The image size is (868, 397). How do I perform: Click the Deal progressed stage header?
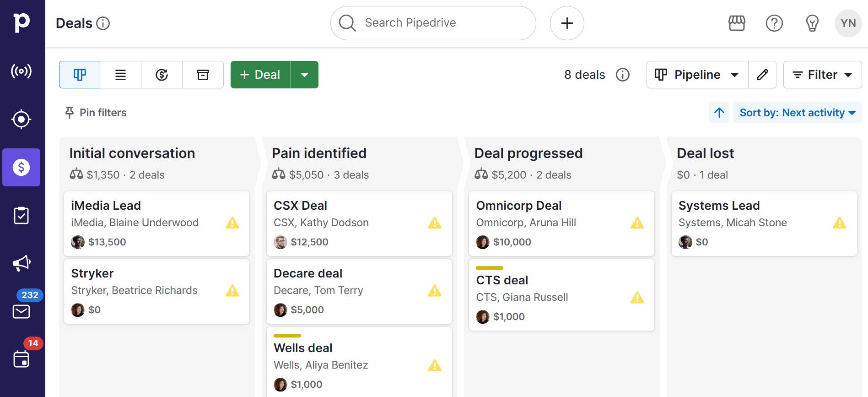pos(528,153)
